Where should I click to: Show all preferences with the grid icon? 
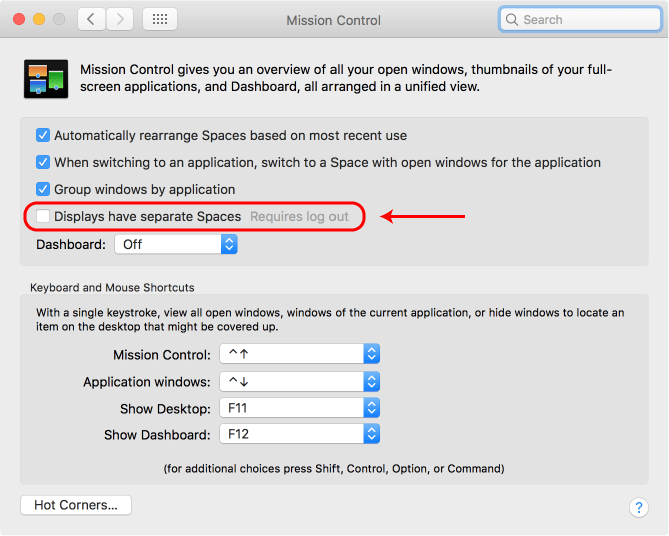pos(160,19)
